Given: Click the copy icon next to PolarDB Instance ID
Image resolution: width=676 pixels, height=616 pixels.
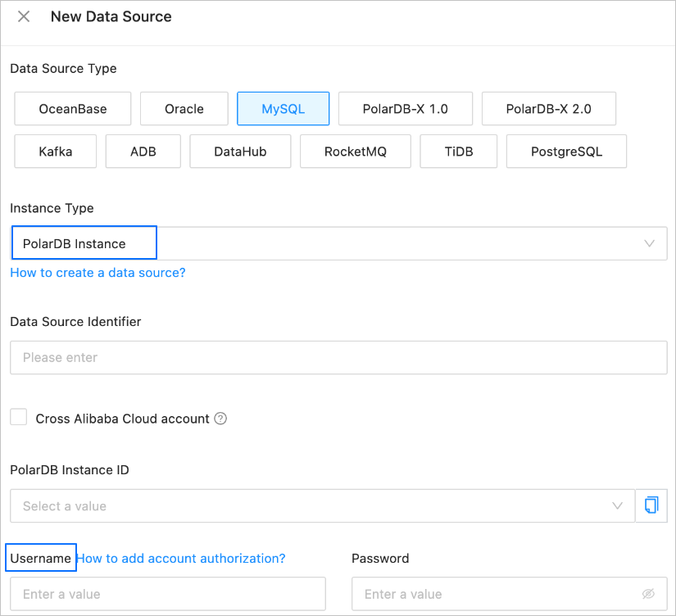Looking at the screenshot, I should pyautogui.click(x=651, y=505).
